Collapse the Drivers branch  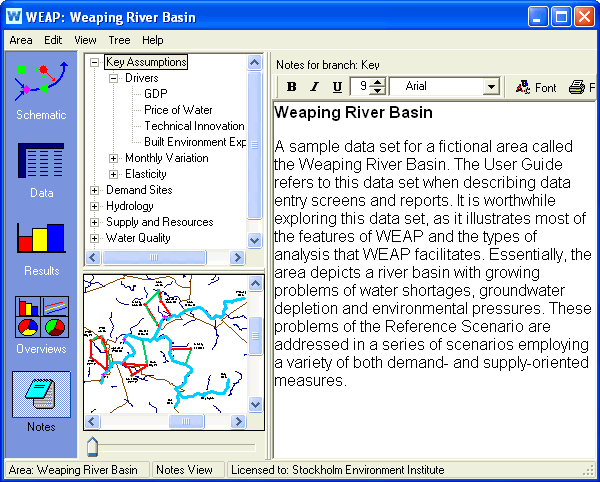(x=113, y=78)
